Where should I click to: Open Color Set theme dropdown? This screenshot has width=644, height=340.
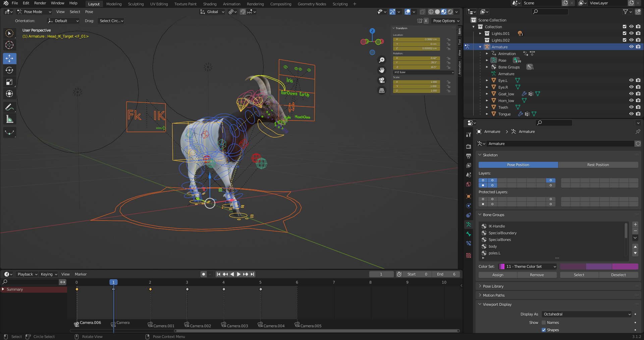click(x=528, y=266)
